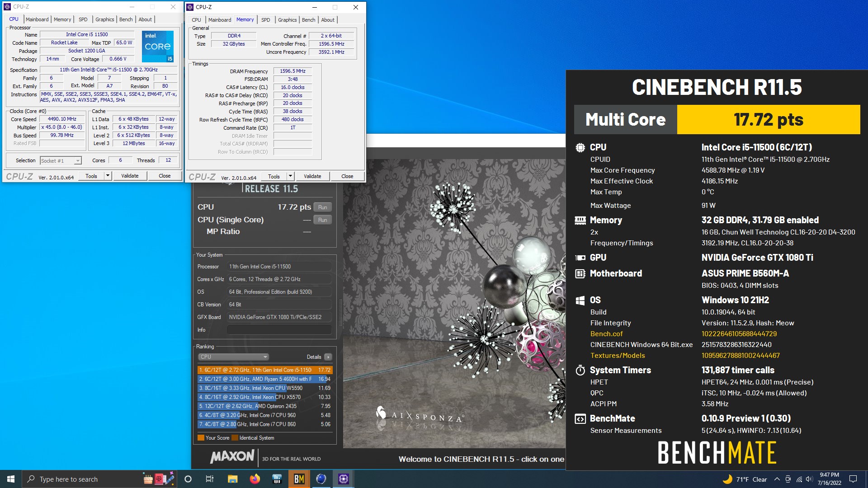Click the GPU card icon in BenchMate panel
The image size is (868, 488).
click(x=580, y=258)
